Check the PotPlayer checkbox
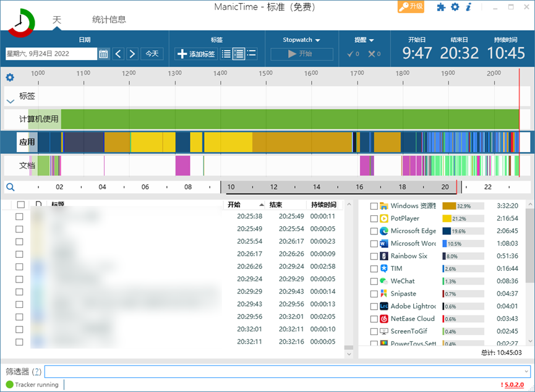This screenshot has height=392, width=535. 374,218
